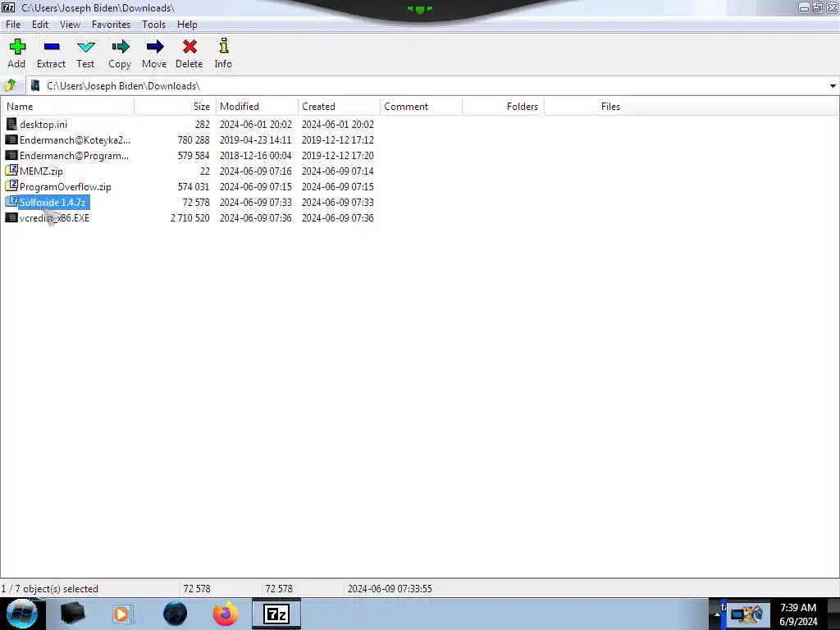Open the Info toolbar icon
The width and height of the screenshot is (840, 630).
click(223, 46)
